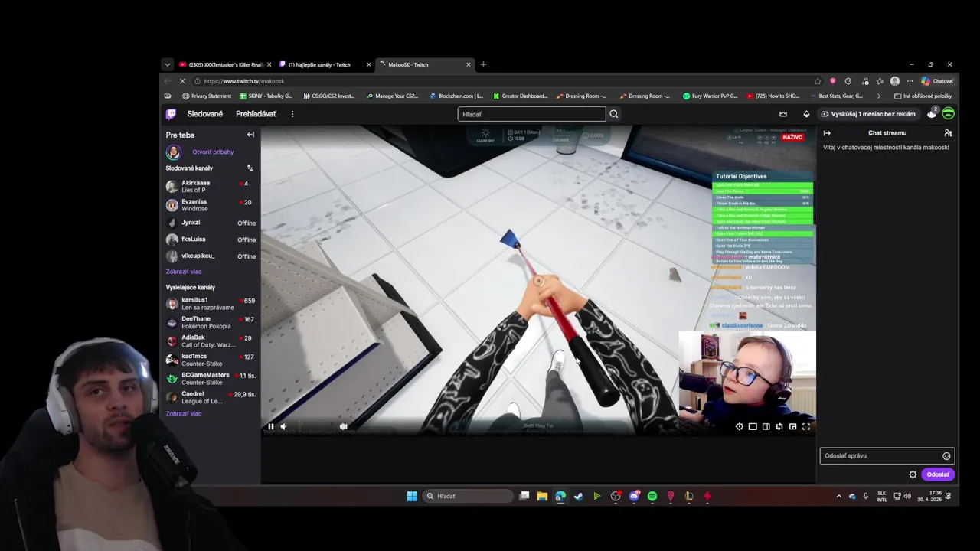980x551 pixels.
Task: Click the Twitch logo home icon
Action: (x=171, y=114)
